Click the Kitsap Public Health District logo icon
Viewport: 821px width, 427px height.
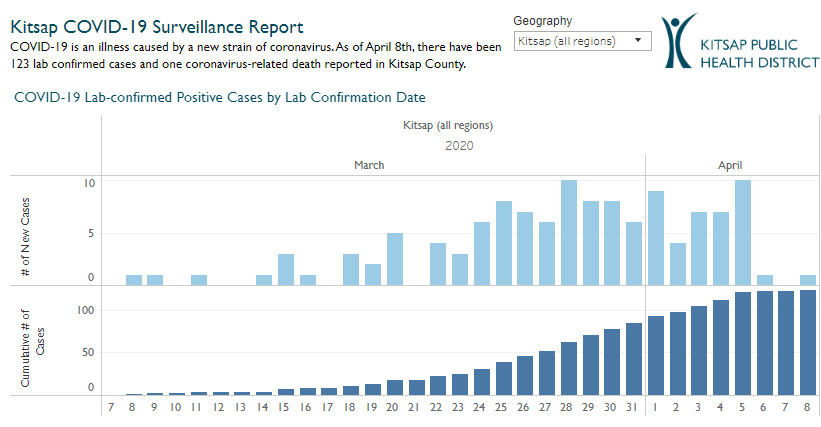pos(681,41)
